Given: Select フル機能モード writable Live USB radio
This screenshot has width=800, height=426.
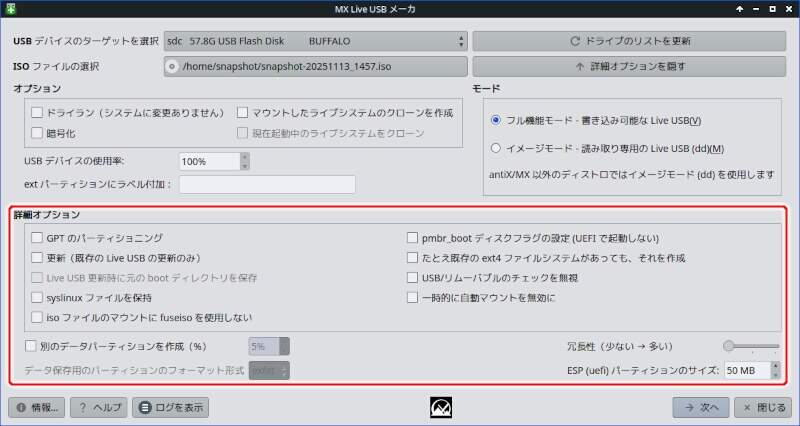Looking at the screenshot, I should coord(495,120).
